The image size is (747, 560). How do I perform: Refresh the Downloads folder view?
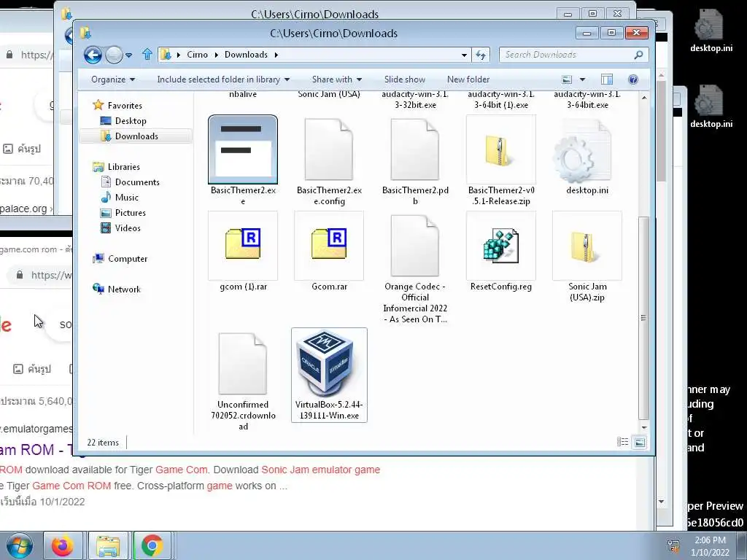(481, 55)
